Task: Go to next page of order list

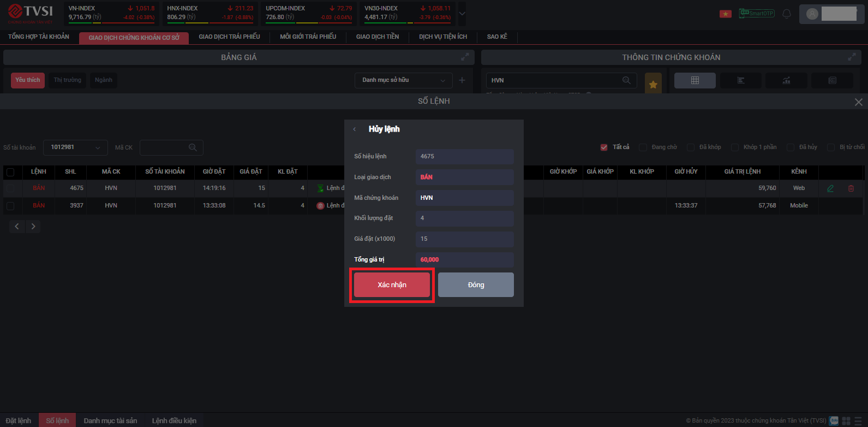Action: click(x=33, y=227)
